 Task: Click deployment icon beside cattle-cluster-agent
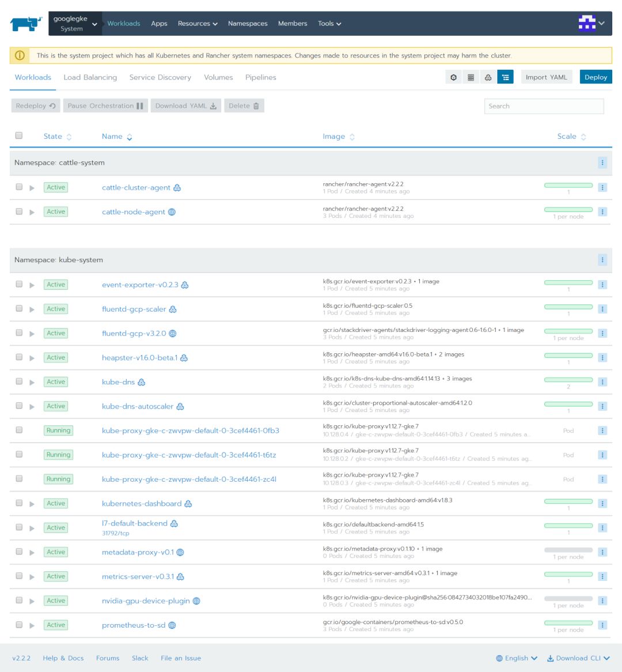click(x=177, y=188)
